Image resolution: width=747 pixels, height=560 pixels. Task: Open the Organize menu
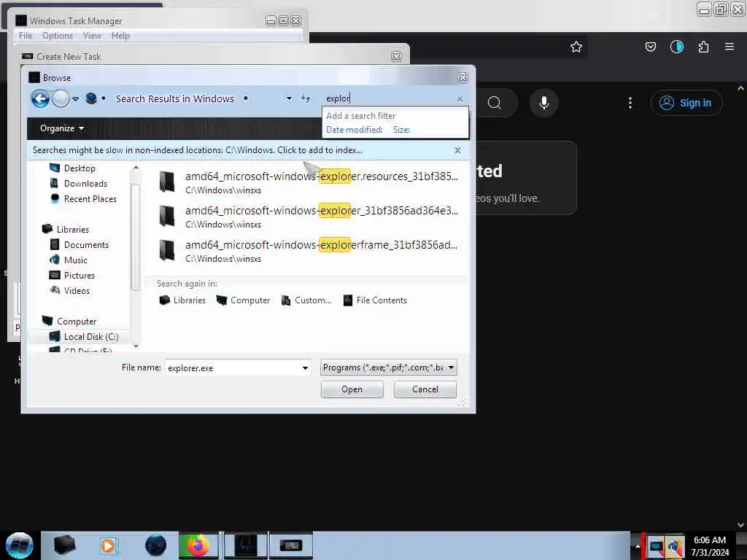coord(61,128)
